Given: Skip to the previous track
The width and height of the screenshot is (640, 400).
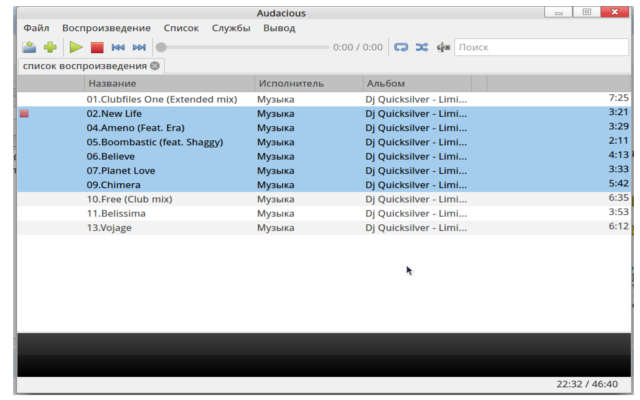Looking at the screenshot, I should [x=118, y=47].
